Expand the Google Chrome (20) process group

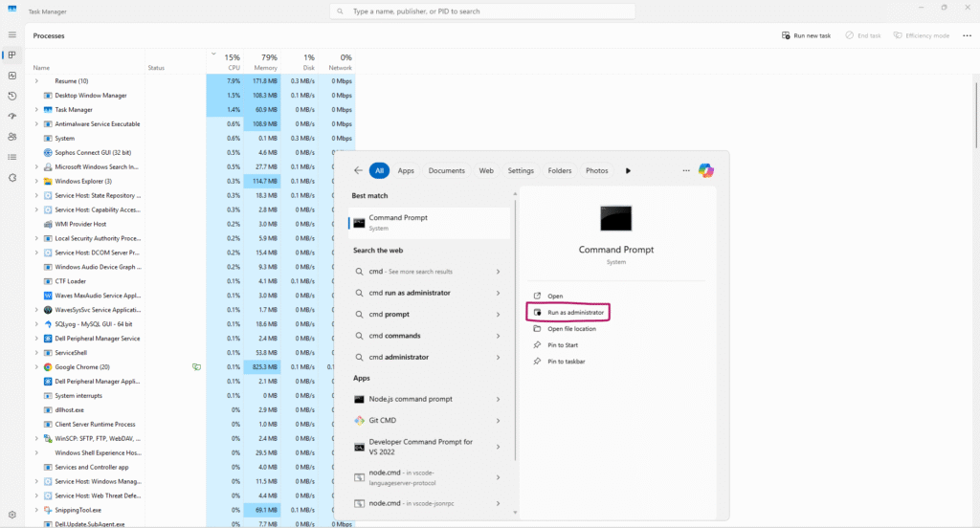pyautogui.click(x=36, y=366)
